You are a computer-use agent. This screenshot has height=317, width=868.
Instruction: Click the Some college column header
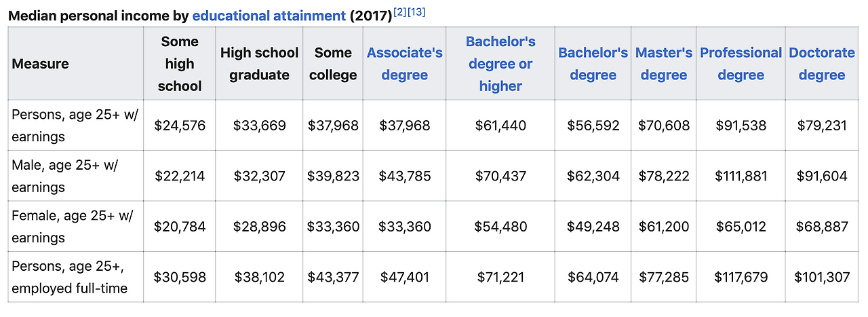333,64
